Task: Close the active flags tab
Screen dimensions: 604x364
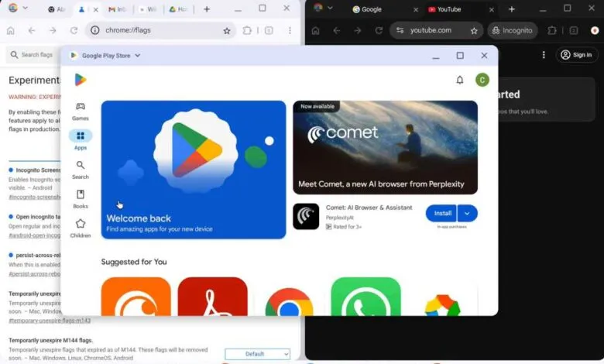Action: [95, 9]
